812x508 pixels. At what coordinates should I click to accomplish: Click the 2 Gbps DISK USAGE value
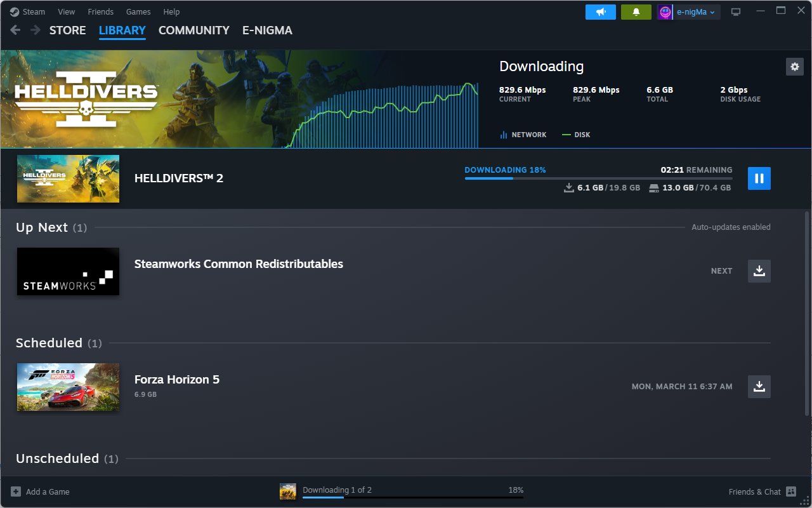point(734,90)
